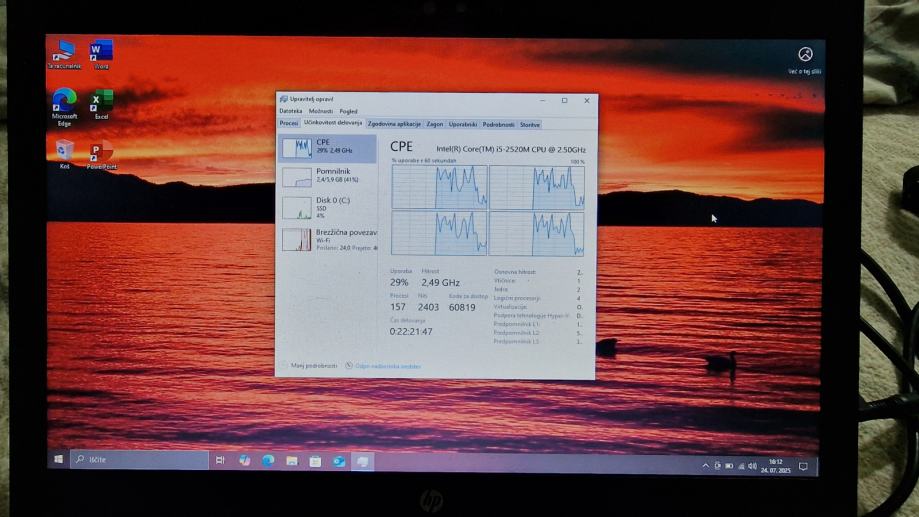Screen dimensions: 919x517
Task: Switch to the Storitve tab
Action: click(530, 124)
